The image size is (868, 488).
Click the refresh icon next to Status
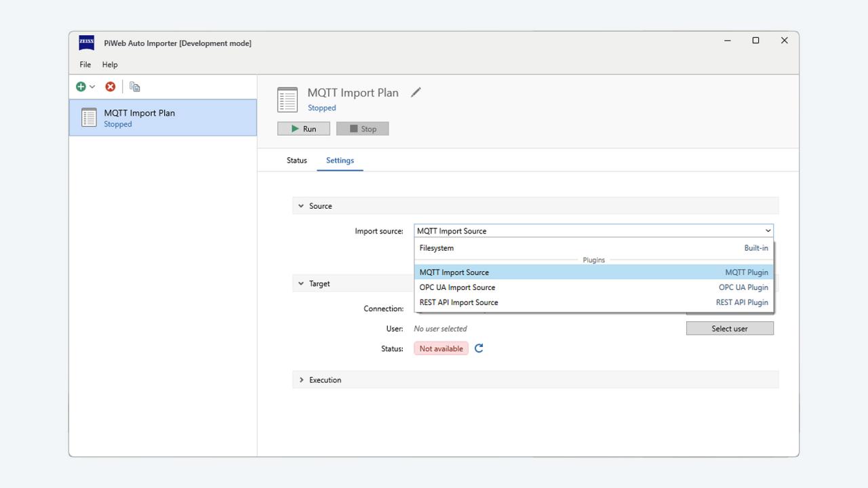point(479,348)
